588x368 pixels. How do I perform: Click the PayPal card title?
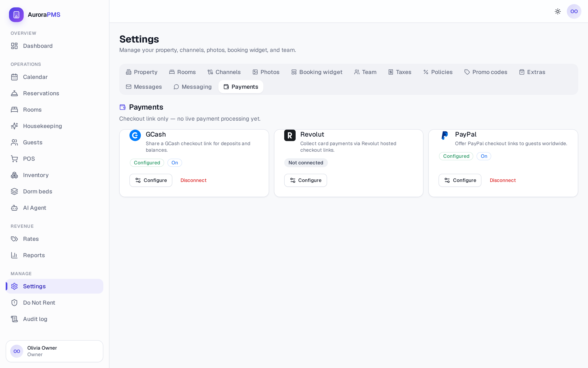pyautogui.click(x=465, y=134)
